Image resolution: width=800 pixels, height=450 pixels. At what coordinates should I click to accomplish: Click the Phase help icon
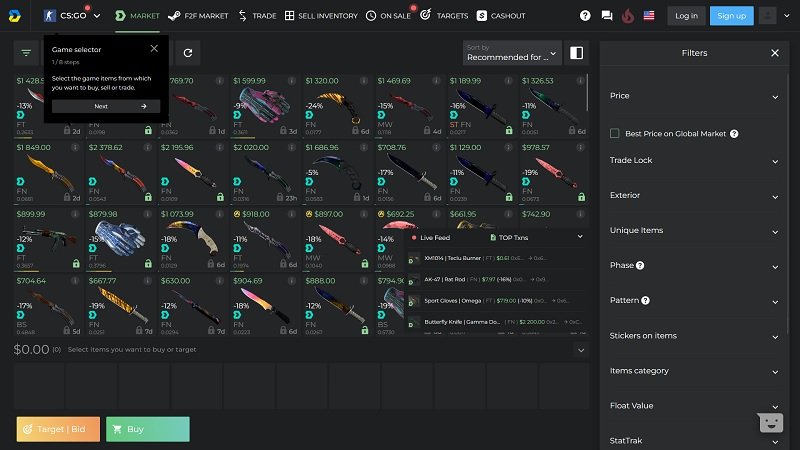(640, 265)
